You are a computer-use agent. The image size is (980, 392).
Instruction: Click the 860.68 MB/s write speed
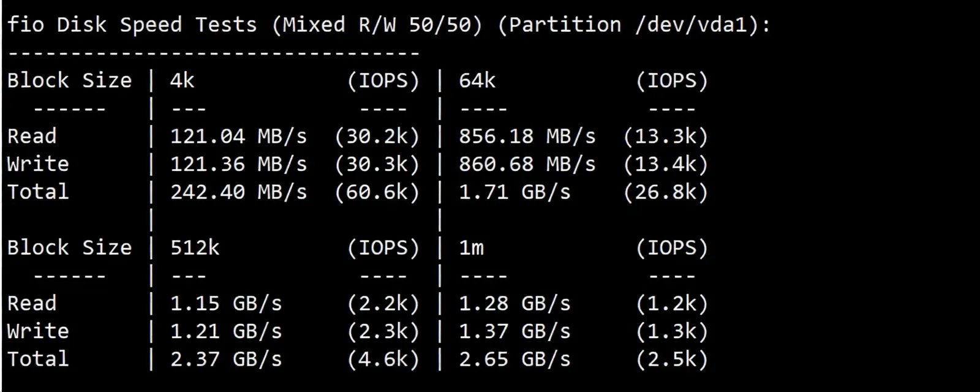pyautogui.click(x=527, y=164)
